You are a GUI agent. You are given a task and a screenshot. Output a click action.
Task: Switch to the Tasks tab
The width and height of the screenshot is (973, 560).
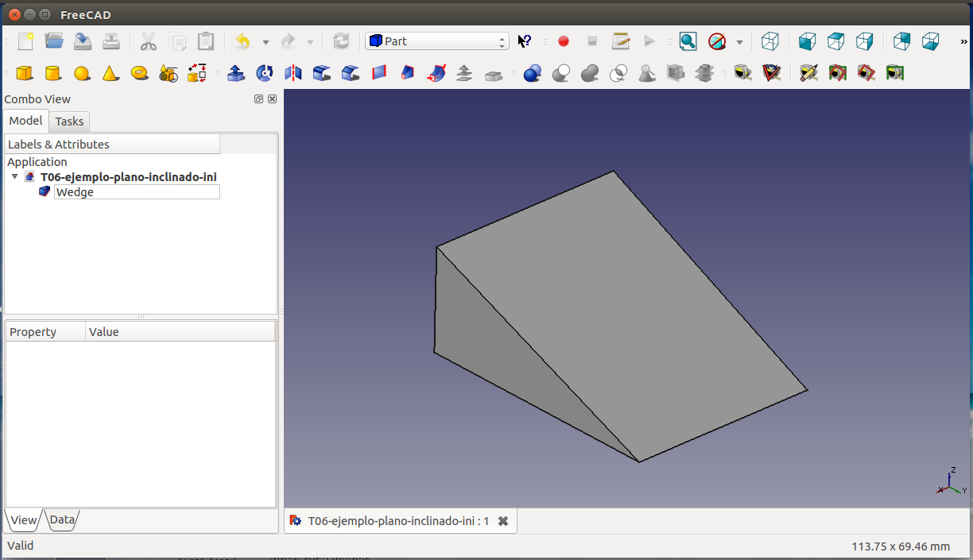click(x=69, y=122)
